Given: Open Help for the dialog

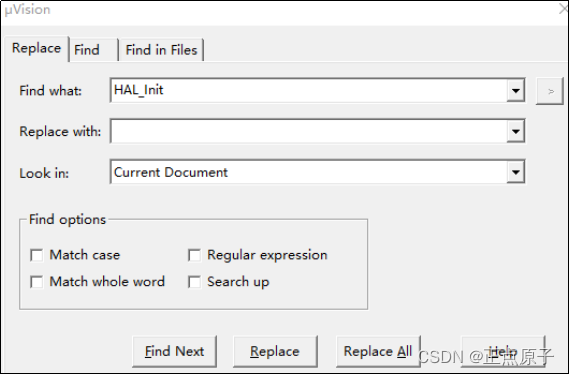Looking at the screenshot, I should (x=503, y=351).
